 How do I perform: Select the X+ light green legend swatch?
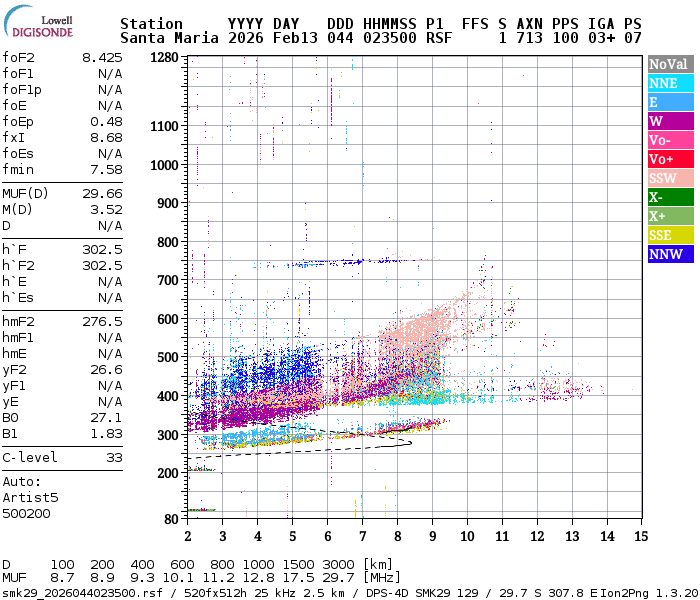tap(671, 216)
